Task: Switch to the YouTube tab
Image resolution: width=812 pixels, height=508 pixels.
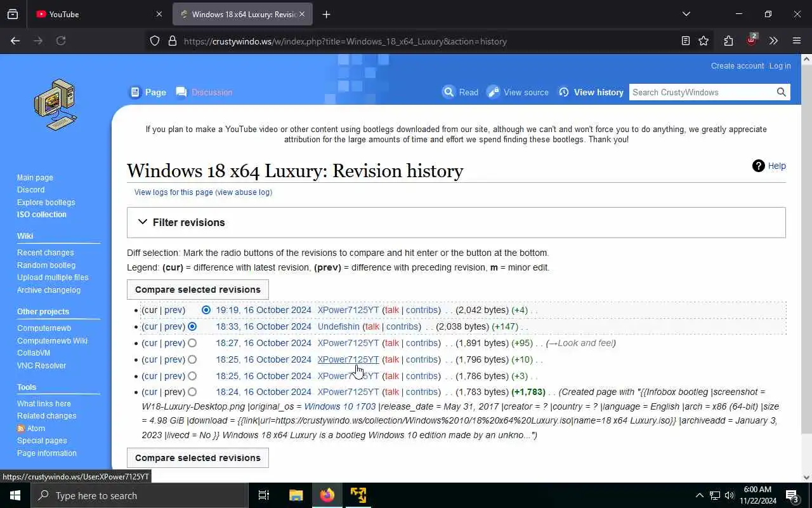Action: coord(98,14)
